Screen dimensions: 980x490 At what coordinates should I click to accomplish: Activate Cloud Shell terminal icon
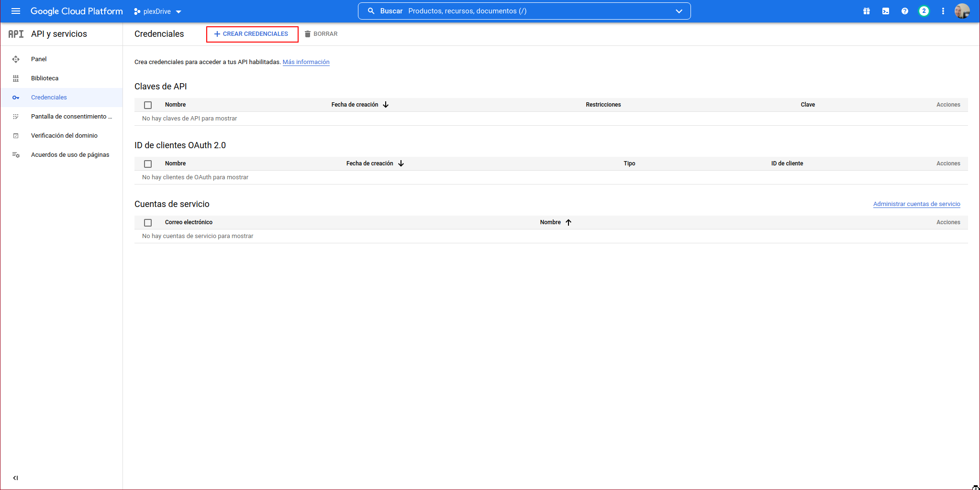pos(885,11)
